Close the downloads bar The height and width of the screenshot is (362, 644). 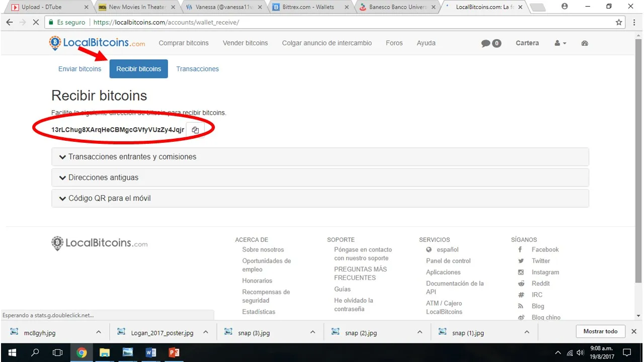pyautogui.click(x=634, y=331)
